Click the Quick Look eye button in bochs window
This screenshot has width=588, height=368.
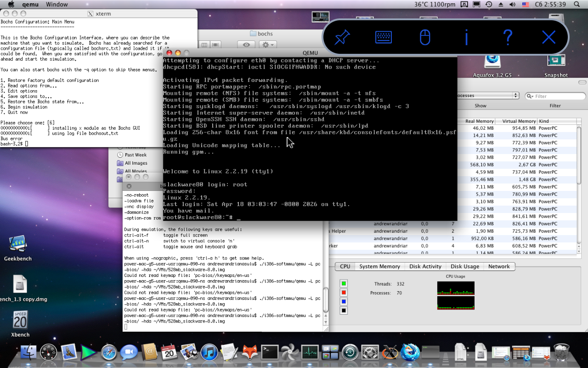click(247, 45)
